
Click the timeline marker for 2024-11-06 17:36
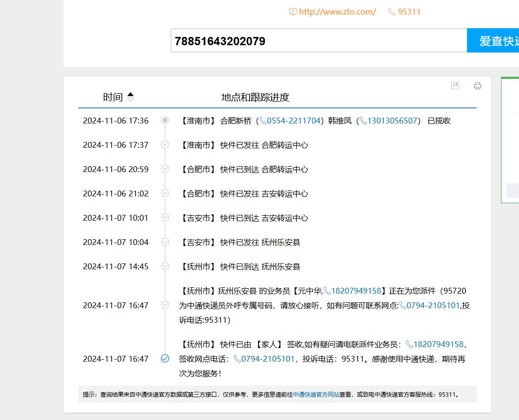point(165,120)
